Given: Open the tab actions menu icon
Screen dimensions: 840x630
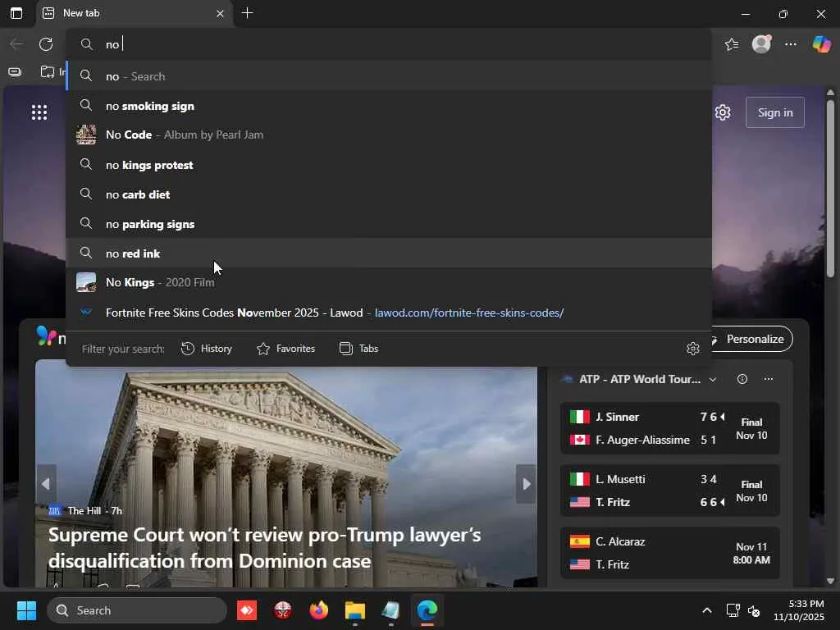Looking at the screenshot, I should point(16,13).
